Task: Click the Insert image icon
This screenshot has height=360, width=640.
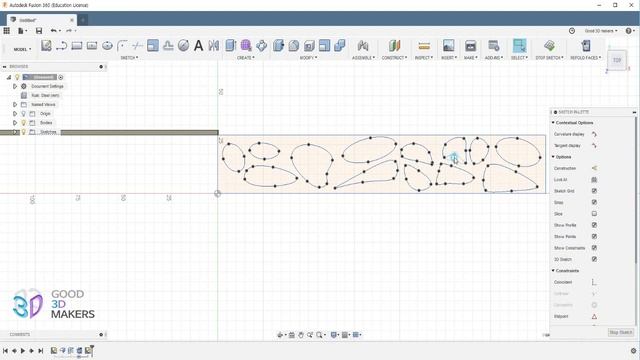Action: [449, 45]
